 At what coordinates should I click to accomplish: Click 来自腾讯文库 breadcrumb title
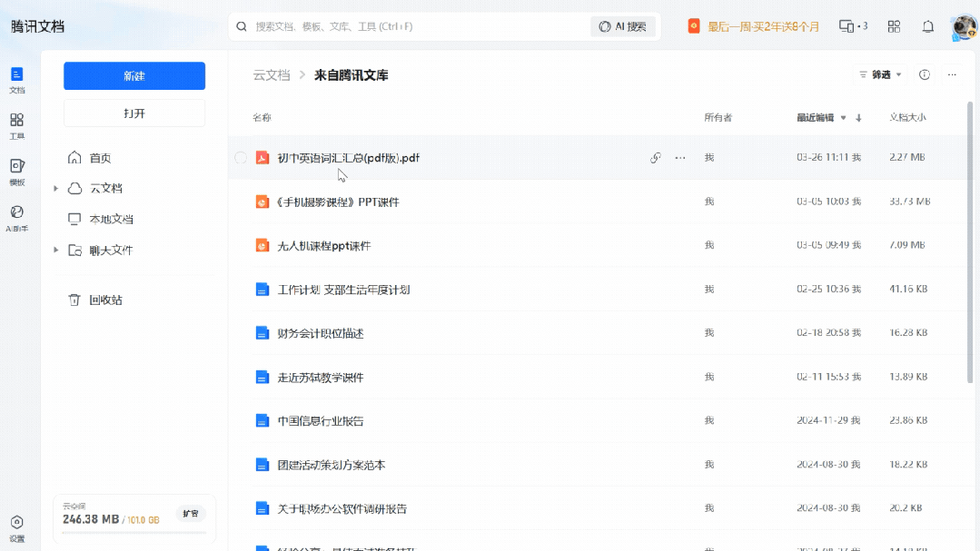351,75
